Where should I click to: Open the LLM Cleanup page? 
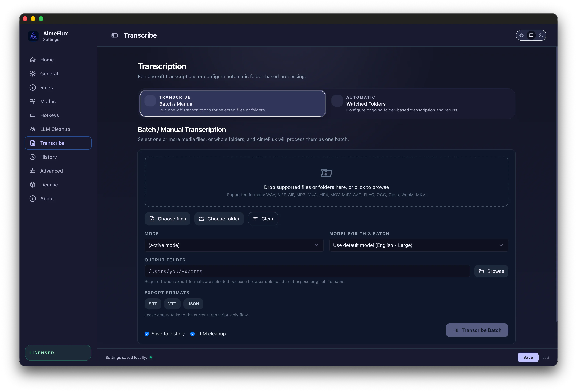tap(58, 129)
